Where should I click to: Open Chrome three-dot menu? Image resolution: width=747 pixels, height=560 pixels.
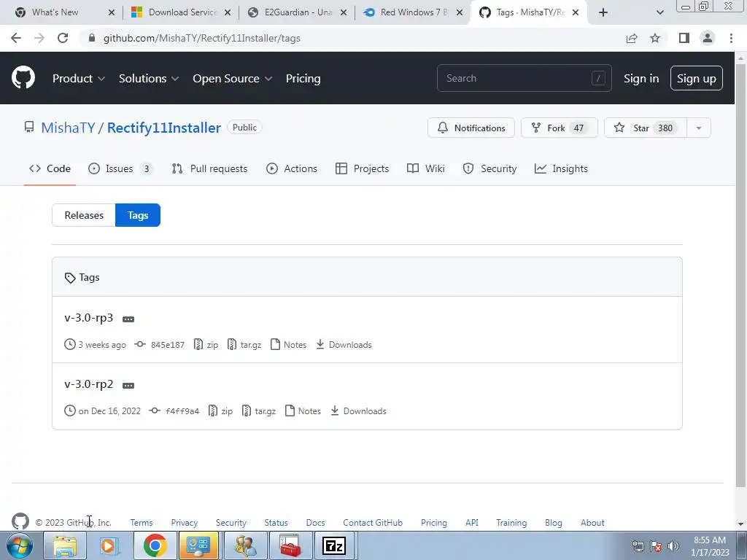731,38
